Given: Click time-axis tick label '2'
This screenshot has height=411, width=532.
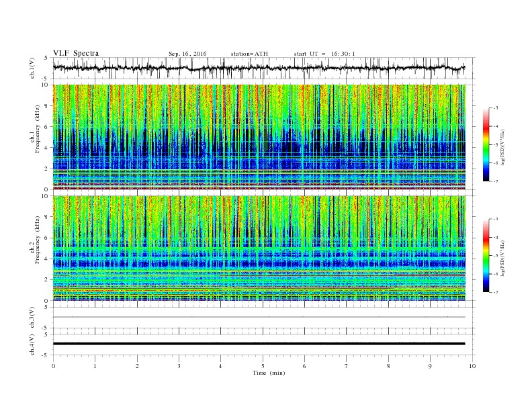Looking at the screenshot, I should coord(137,366).
